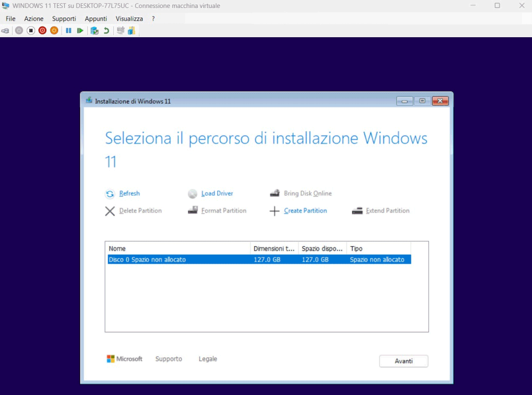This screenshot has height=395, width=532.
Task: Click the Refresh circular arrows icon
Action: tap(110, 194)
